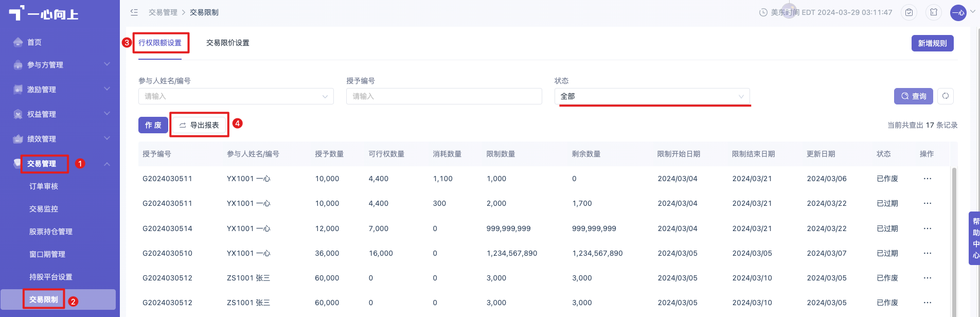
Task: Click the 限制开始日期 column header
Action: coord(679,154)
